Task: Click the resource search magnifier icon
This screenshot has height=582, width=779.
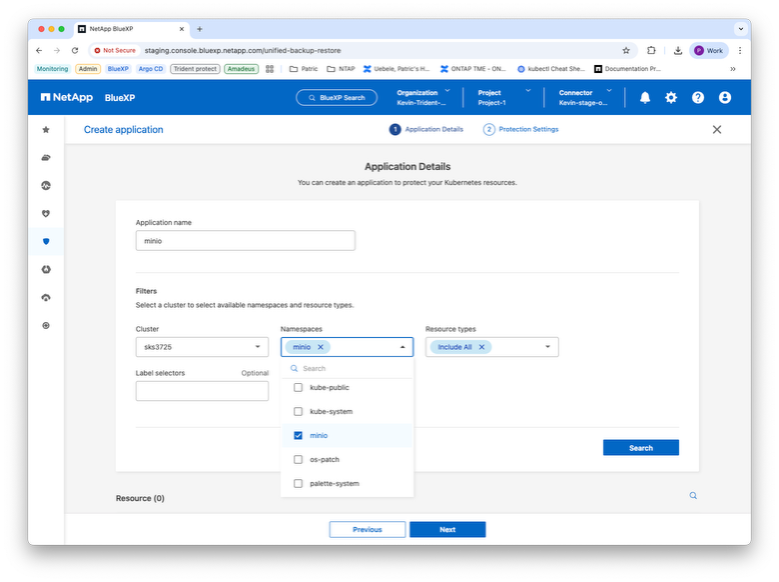Action: click(693, 496)
